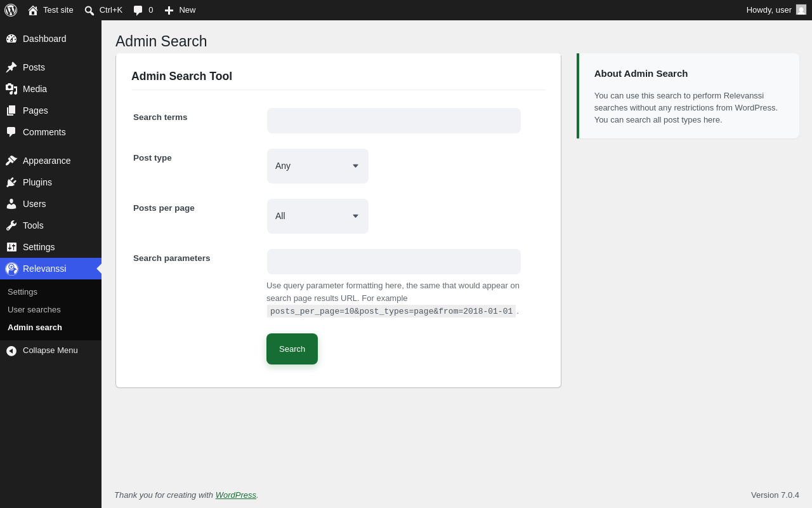Click the Collapse Menu arrow icon
This screenshot has width=812, height=508.
(x=11, y=351)
